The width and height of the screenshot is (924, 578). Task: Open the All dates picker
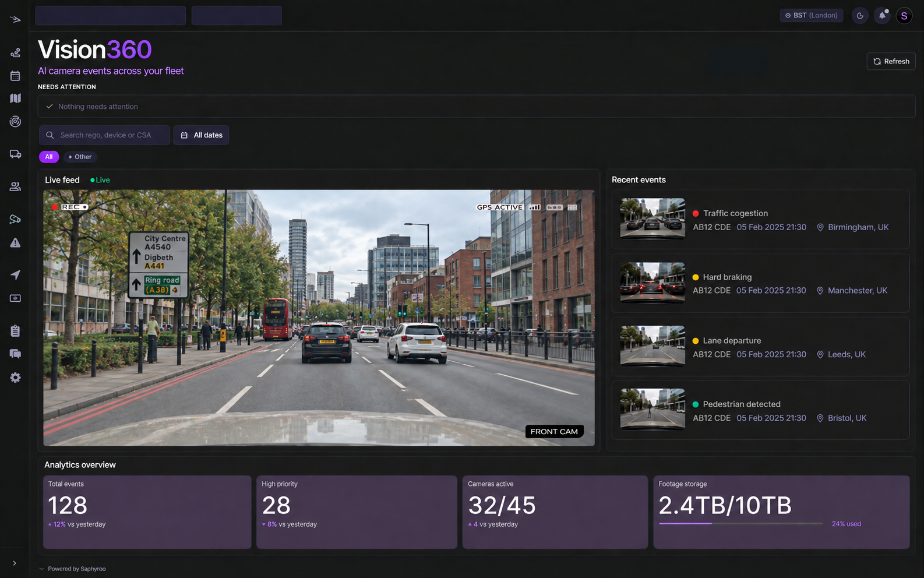(201, 135)
